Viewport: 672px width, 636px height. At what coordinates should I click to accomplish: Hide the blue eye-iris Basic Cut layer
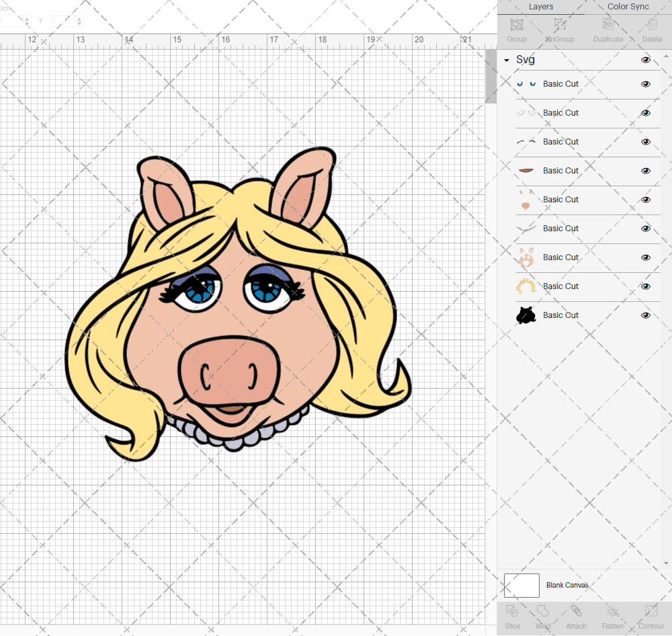[645, 84]
